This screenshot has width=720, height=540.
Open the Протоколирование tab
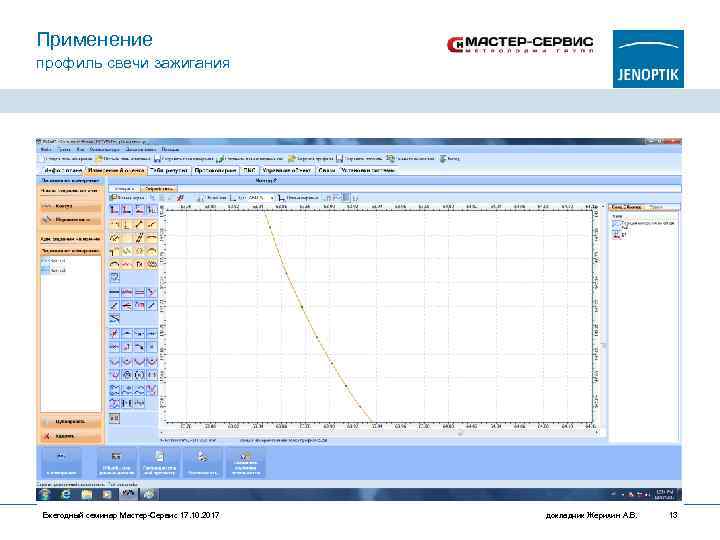(x=215, y=170)
